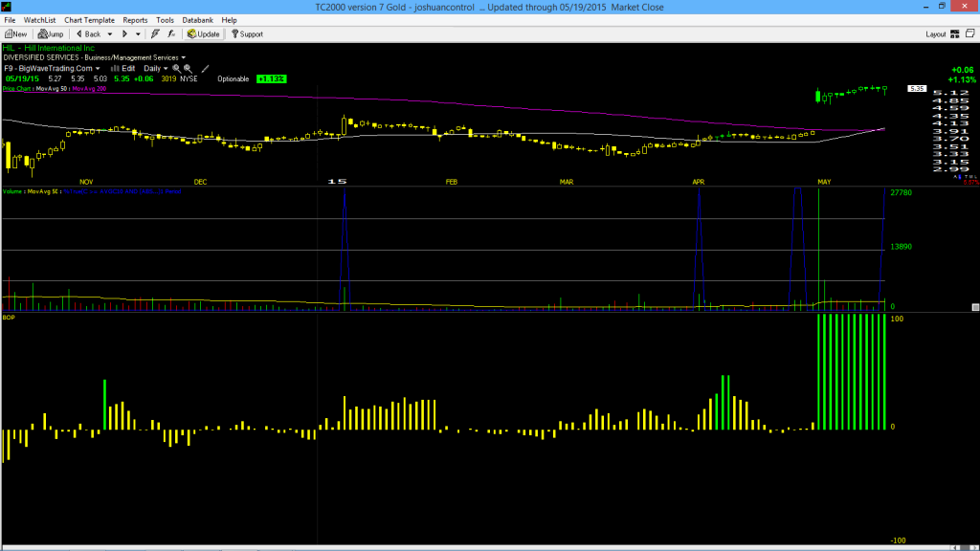Select the trendline drawing tool

point(205,69)
